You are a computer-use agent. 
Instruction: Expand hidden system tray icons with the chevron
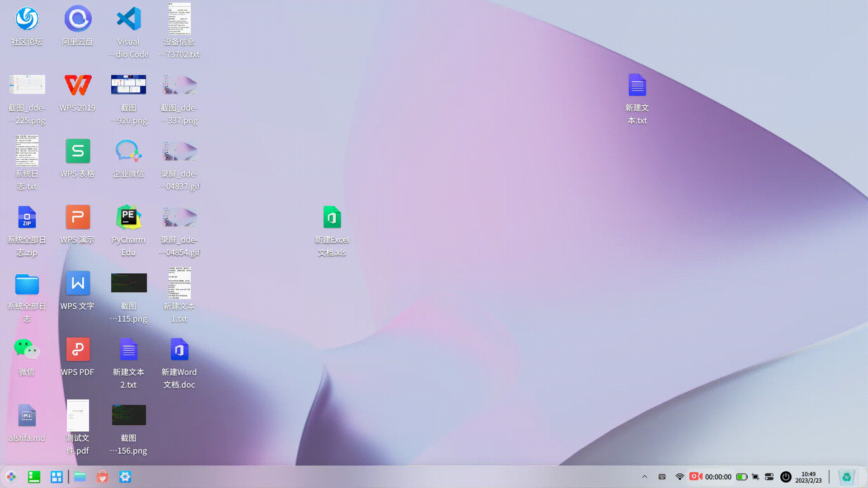[644, 476]
